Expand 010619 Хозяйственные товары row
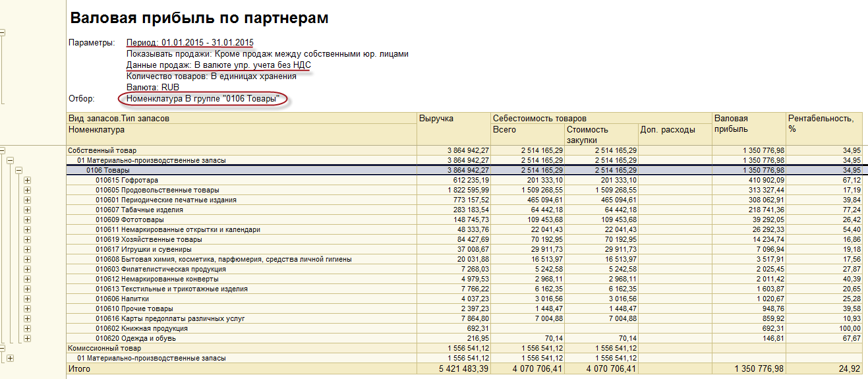Screen dimensions: 868x379 [x=27, y=239]
